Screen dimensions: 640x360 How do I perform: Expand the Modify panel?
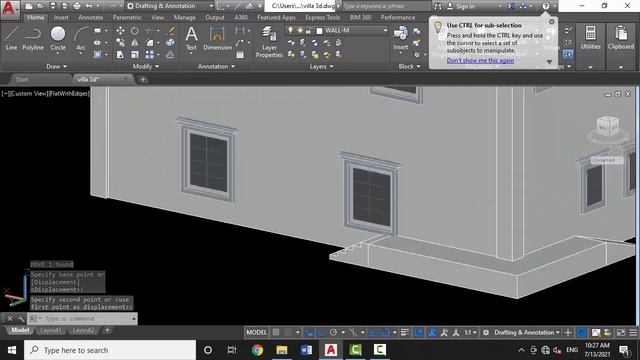pos(146,66)
